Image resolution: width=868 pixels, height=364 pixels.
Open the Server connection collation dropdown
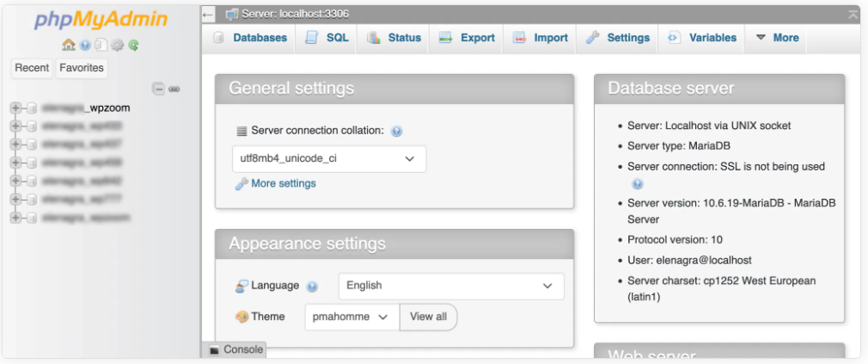329,158
